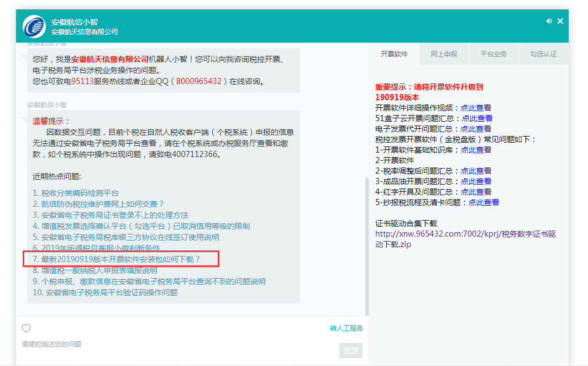The image size is (588, 366).
Task: Click the 95113 hotline number
Action: 82,81
